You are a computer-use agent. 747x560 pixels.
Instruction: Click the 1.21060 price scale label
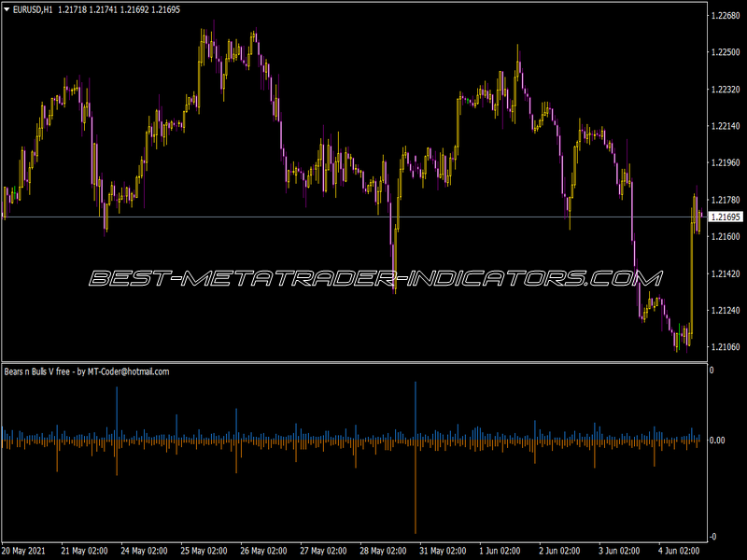pyautogui.click(x=726, y=347)
